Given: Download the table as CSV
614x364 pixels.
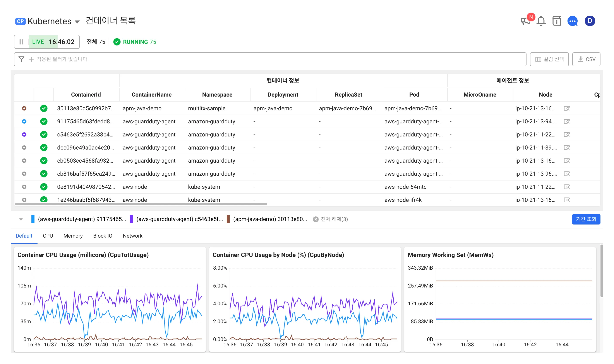Looking at the screenshot, I should point(586,59).
